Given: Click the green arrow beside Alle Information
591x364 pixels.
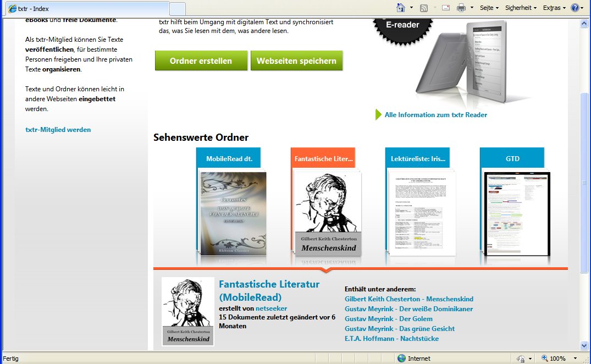Looking at the screenshot, I should 378,114.
